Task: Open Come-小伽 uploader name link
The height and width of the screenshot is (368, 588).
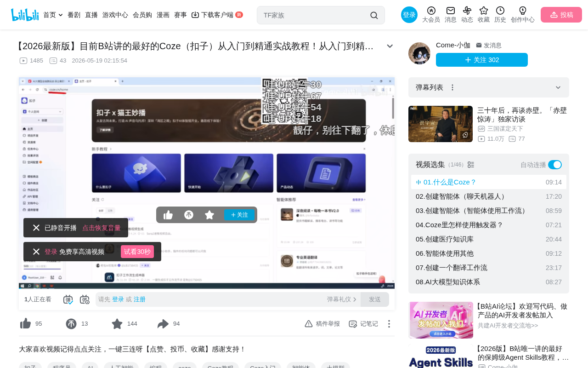Action: 453,45
